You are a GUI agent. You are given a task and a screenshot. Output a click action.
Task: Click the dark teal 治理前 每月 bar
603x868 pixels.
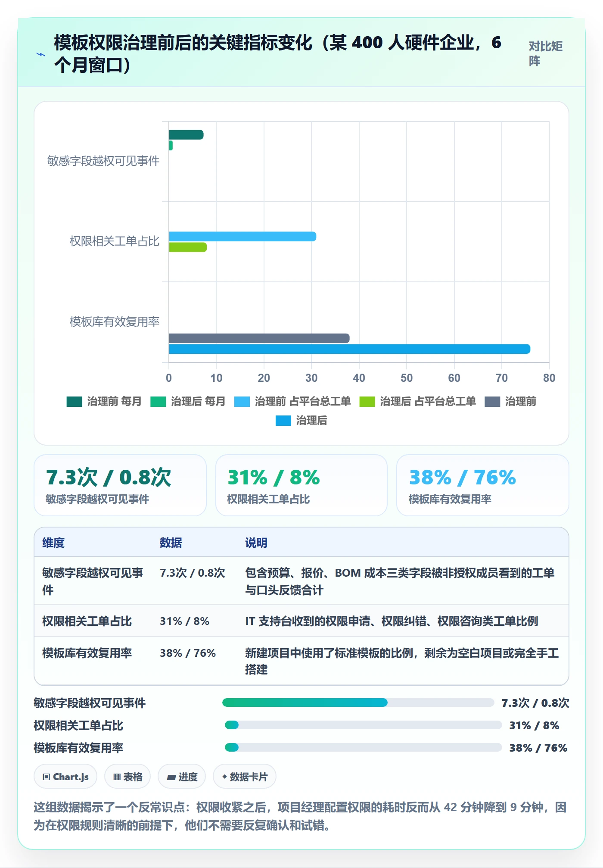186,135
